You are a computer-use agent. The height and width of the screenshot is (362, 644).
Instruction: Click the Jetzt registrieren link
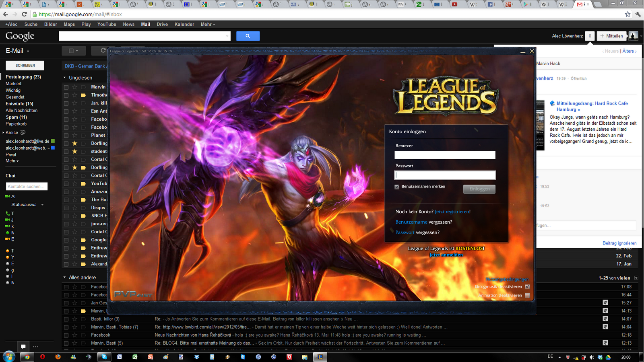[452, 212]
